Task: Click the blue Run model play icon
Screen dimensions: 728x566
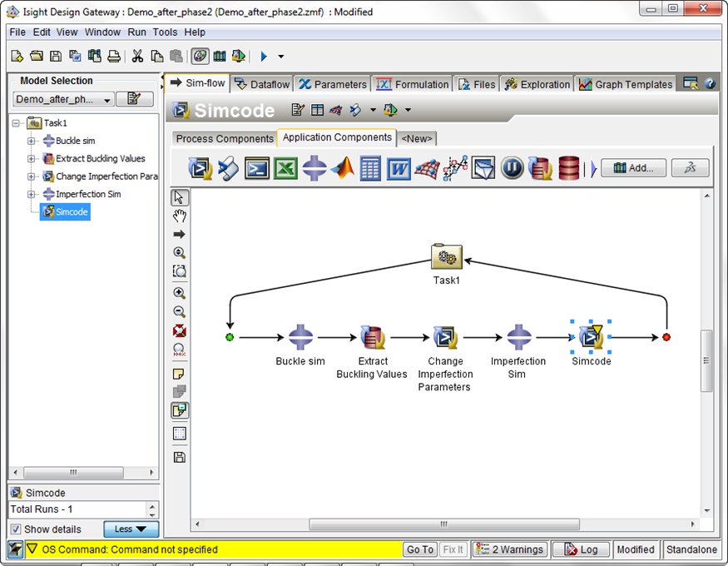Action: click(264, 56)
